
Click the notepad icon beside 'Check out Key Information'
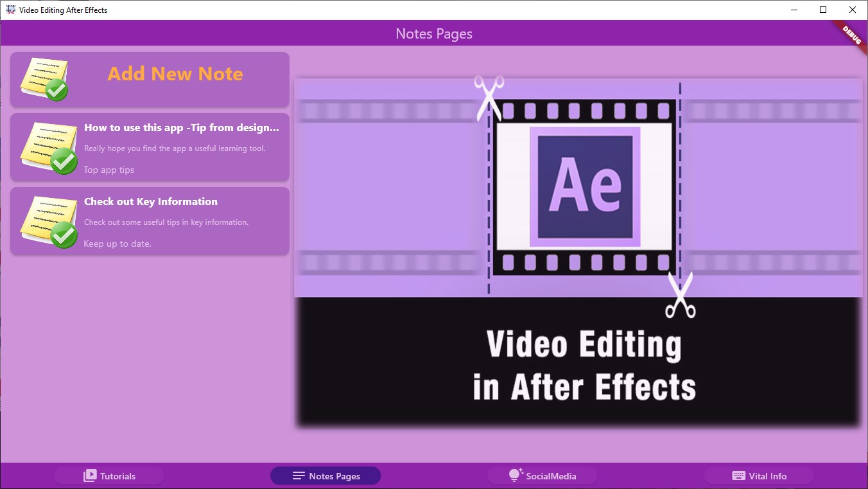click(49, 222)
